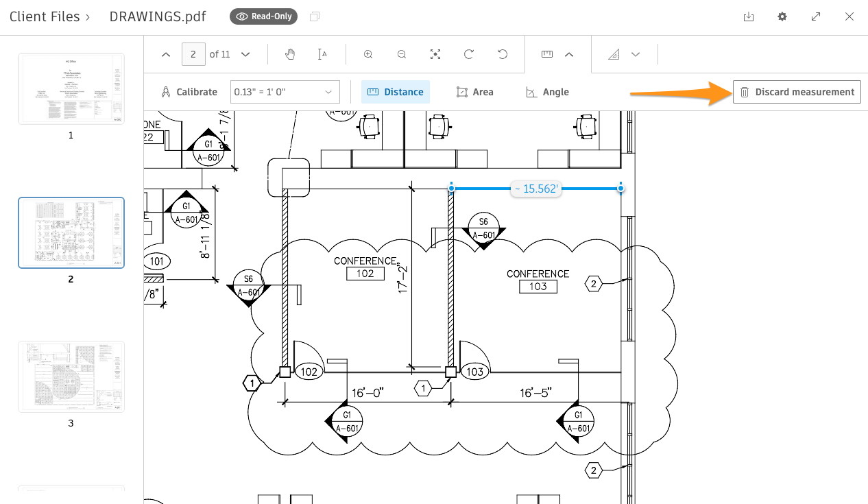The height and width of the screenshot is (504, 868).
Task: Zoom in on the drawing
Action: coord(367,53)
